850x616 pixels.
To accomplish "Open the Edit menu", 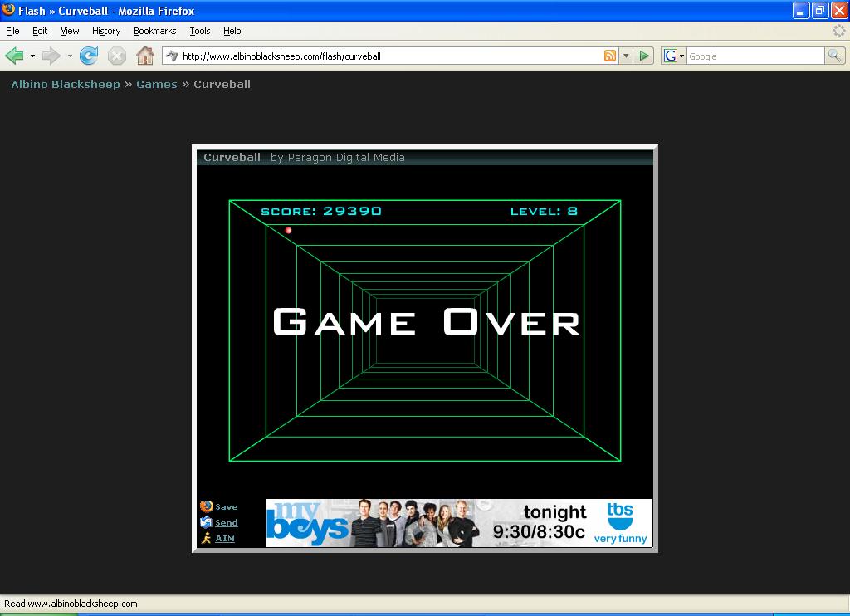I will pos(40,31).
